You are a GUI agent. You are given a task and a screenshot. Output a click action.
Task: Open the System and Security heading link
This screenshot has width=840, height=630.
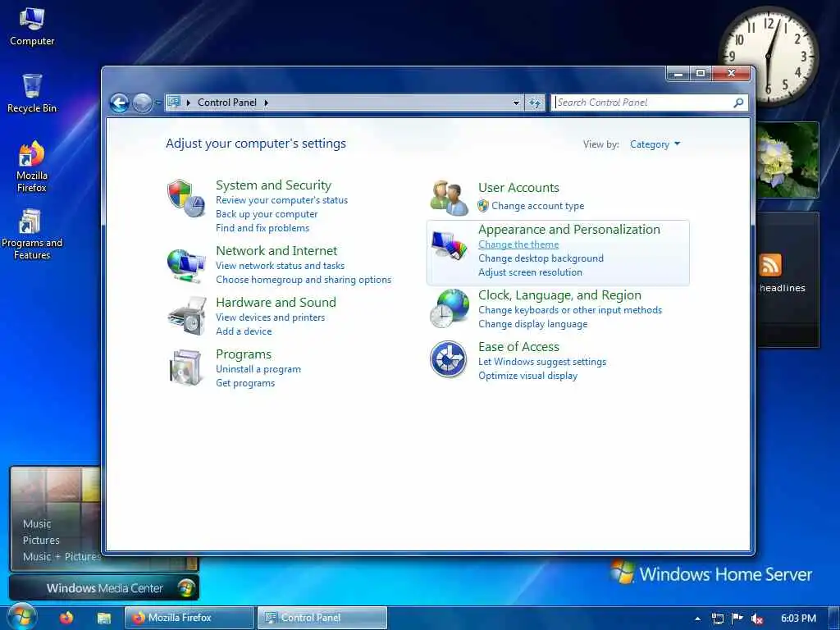(273, 185)
